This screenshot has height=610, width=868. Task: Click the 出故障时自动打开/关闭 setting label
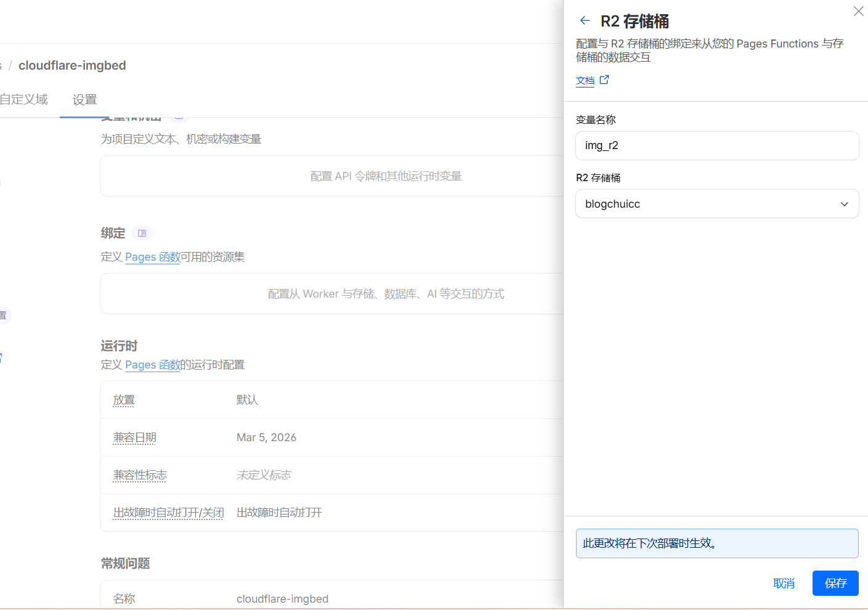[x=168, y=513]
